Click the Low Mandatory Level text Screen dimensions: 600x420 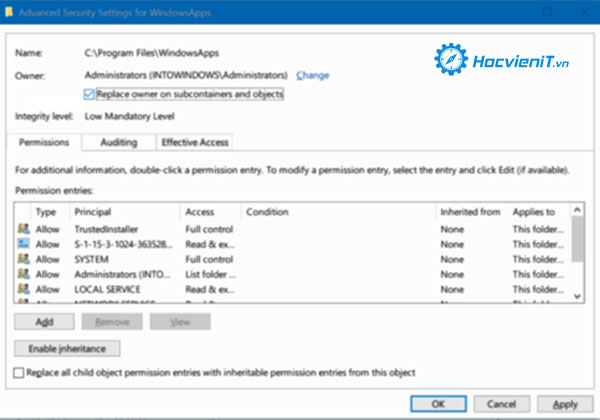point(129,116)
